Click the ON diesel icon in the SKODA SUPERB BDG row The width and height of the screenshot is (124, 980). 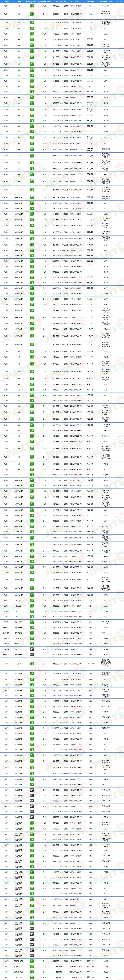click(x=32, y=655)
